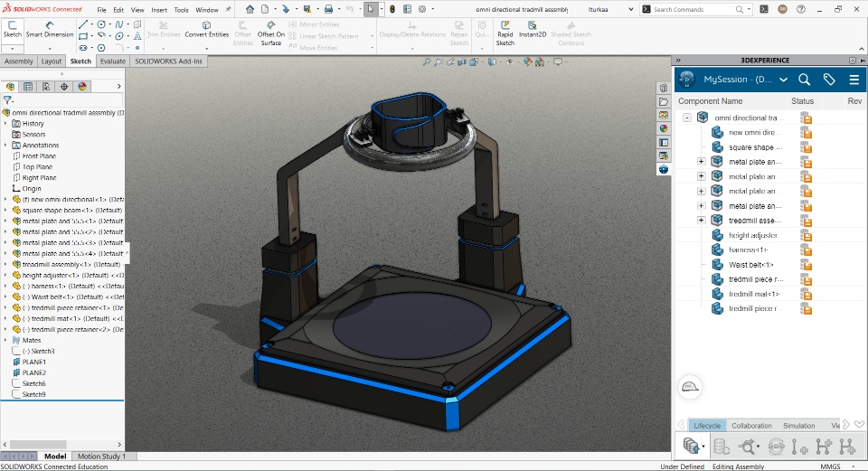Viewport: 868px width, 471px height.
Task: Toggle the menu bar pin
Action: [x=227, y=10]
